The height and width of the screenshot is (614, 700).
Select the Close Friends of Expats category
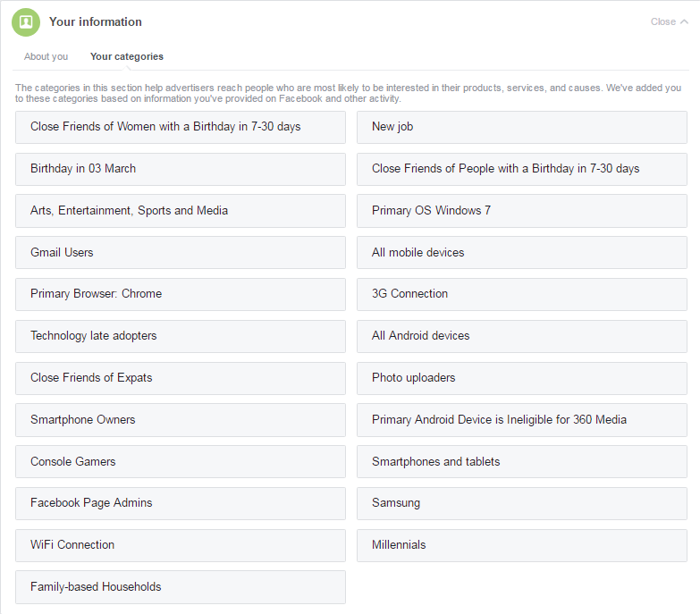pyautogui.click(x=181, y=378)
